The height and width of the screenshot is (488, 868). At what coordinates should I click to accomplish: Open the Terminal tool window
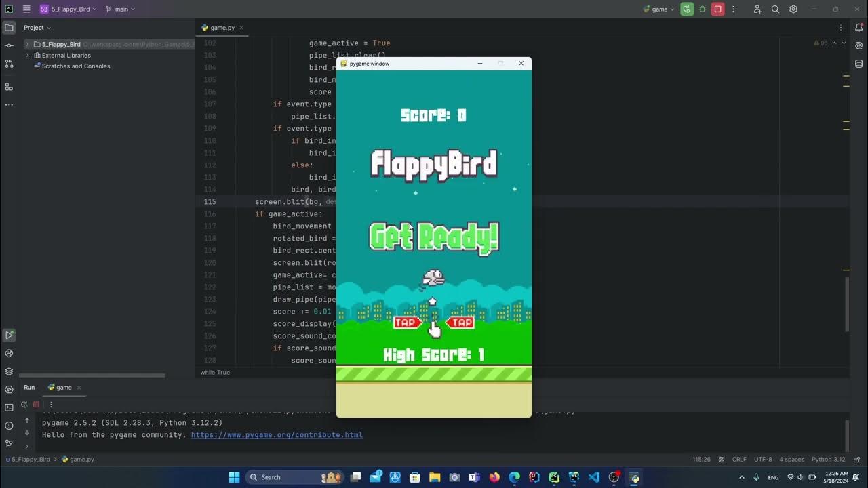pyautogui.click(x=9, y=407)
